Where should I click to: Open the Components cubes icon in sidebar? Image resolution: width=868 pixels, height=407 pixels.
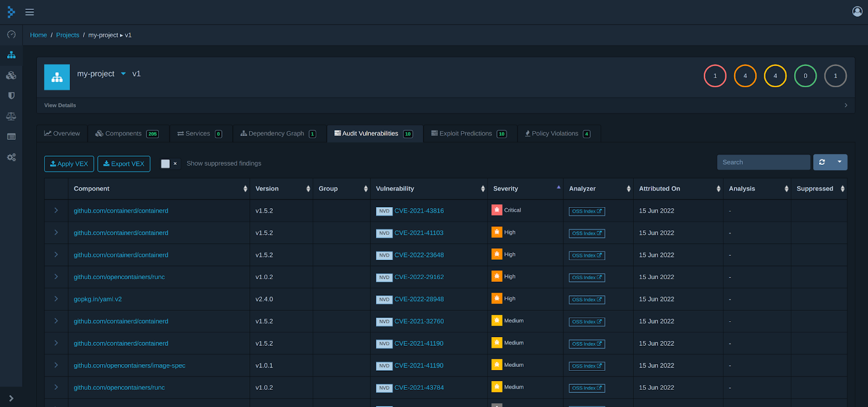coord(11,75)
